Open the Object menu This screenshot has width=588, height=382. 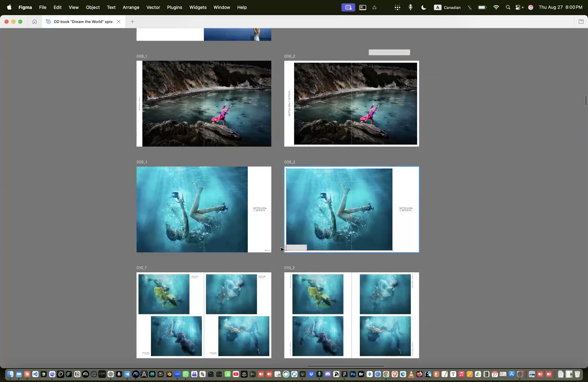click(93, 7)
